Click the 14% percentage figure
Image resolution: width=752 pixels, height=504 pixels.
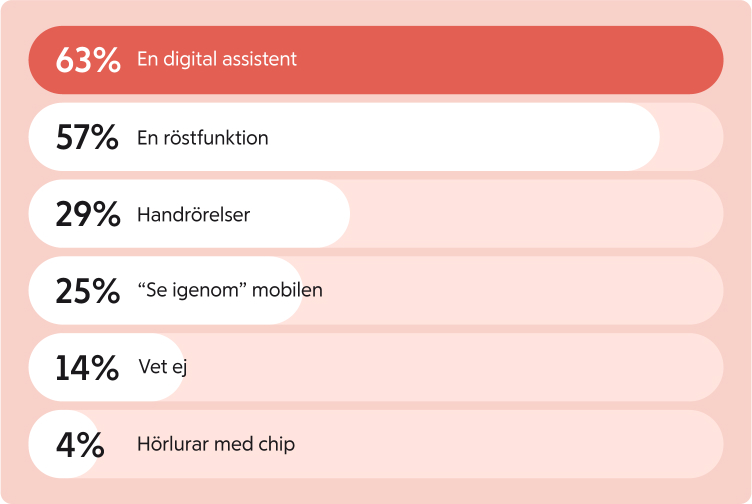pos(87,368)
